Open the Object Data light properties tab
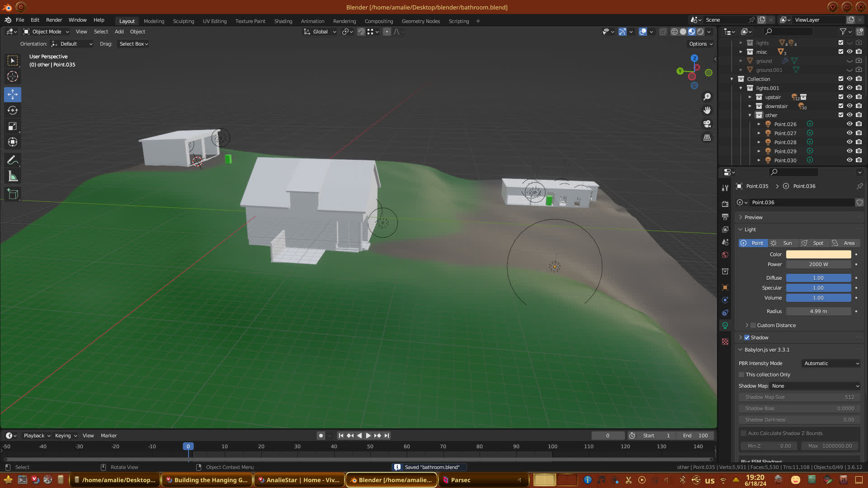Viewport: 868px width, 488px height. point(725,325)
